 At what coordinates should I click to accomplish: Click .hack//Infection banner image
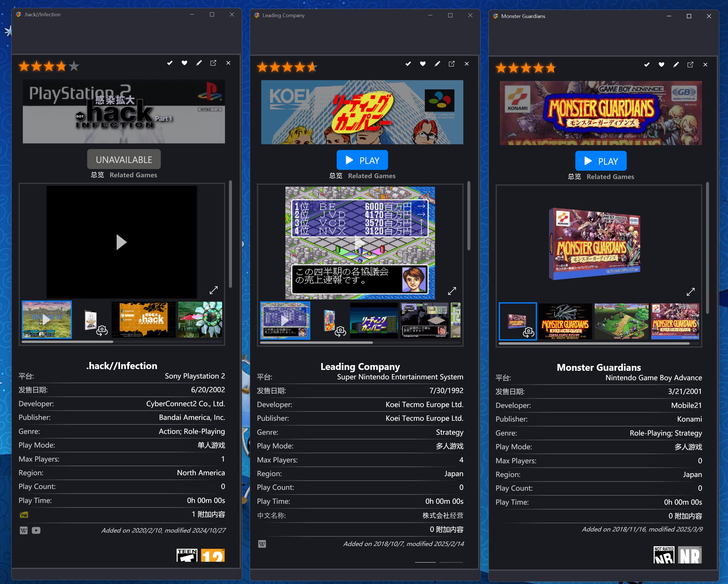pyautogui.click(x=124, y=111)
